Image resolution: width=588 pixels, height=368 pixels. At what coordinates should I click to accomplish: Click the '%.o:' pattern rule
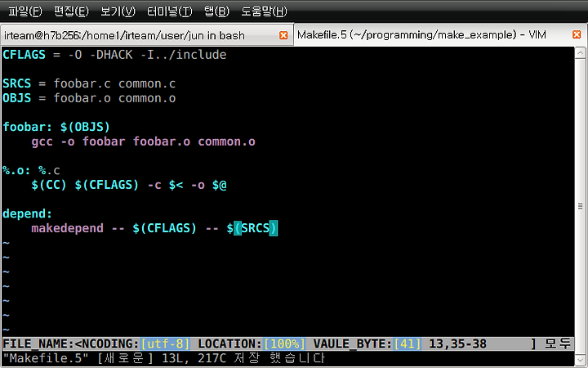(x=16, y=170)
